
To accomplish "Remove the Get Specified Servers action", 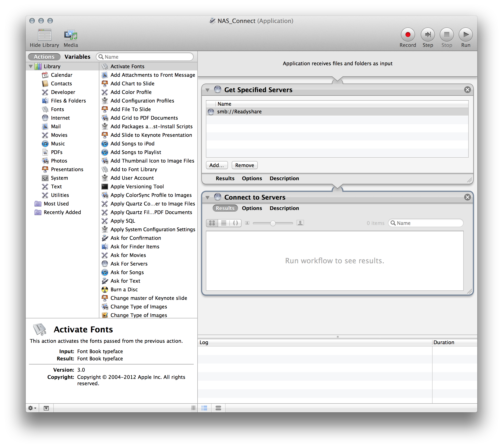I will coord(467,90).
